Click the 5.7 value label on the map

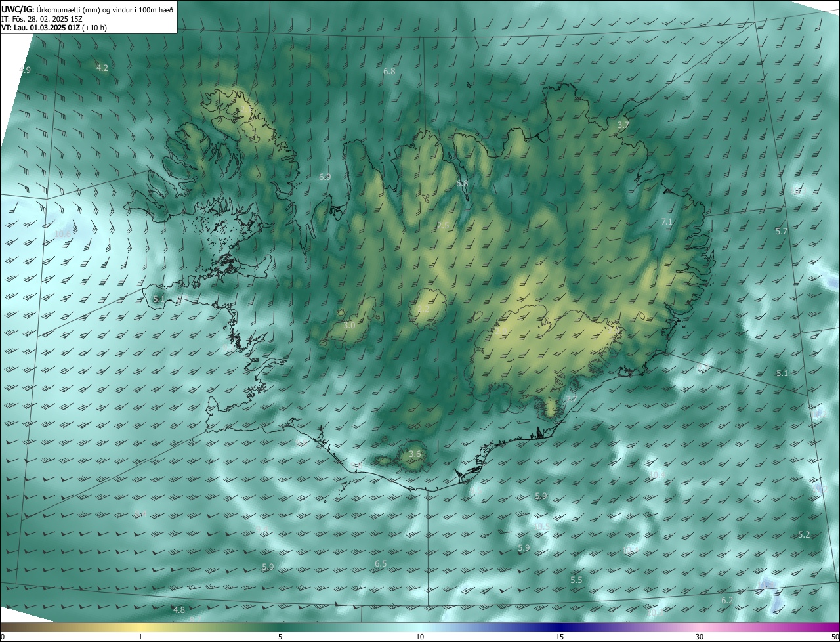pyautogui.click(x=781, y=231)
